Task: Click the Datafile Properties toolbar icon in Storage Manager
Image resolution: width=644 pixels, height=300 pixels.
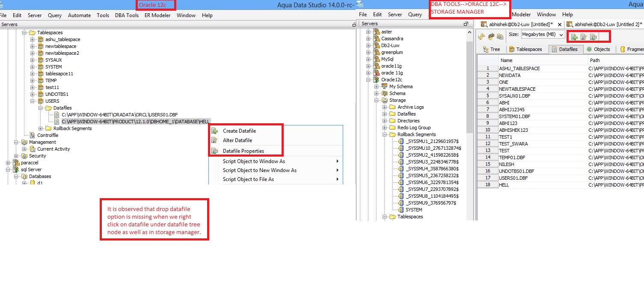Action: (593, 37)
